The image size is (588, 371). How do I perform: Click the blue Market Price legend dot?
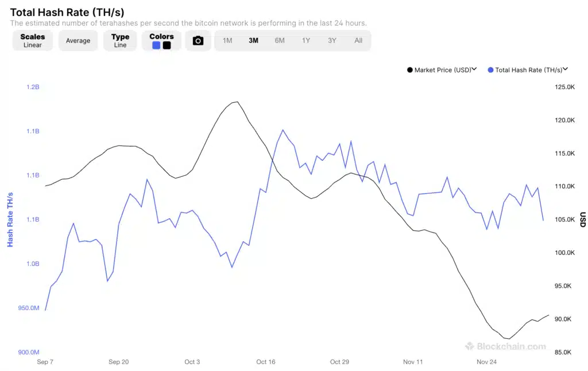(490, 70)
